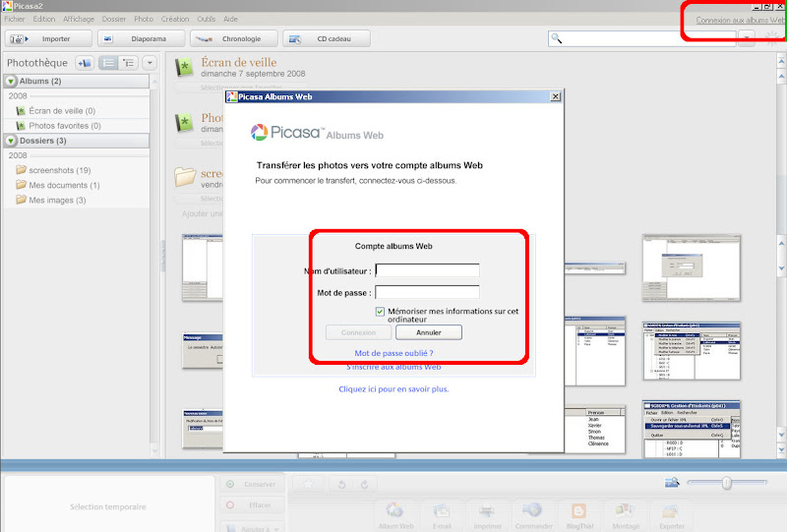Open the search field dropdown arrow
The width and height of the screenshot is (787, 532).
(x=747, y=38)
